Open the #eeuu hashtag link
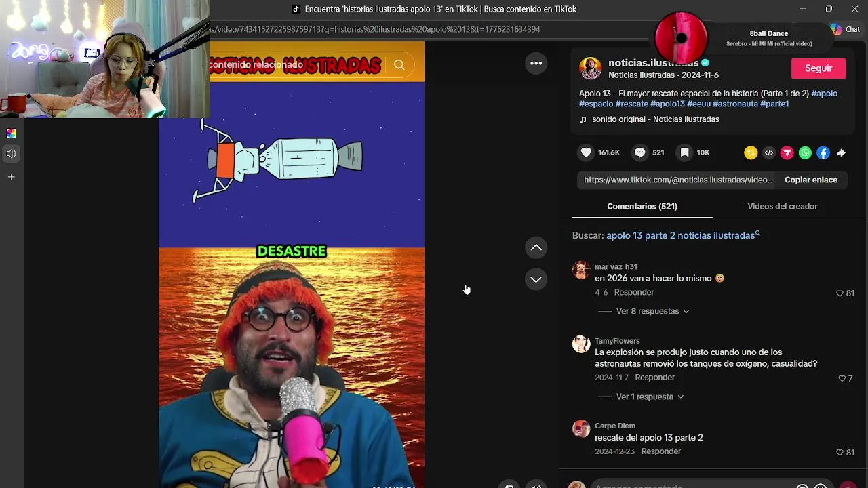 (698, 104)
